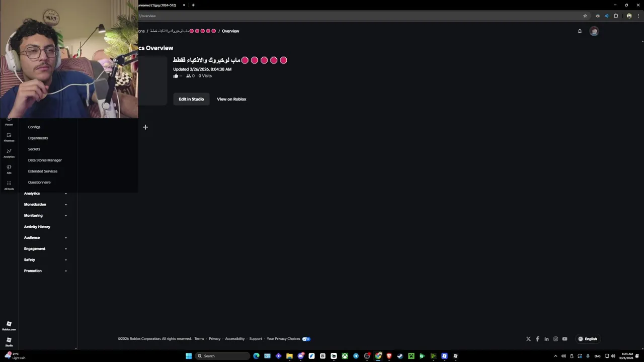Toggle Your Privacy Choices switch icon
The height and width of the screenshot is (362, 644).
pyautogui.click(x=306, y=339)
